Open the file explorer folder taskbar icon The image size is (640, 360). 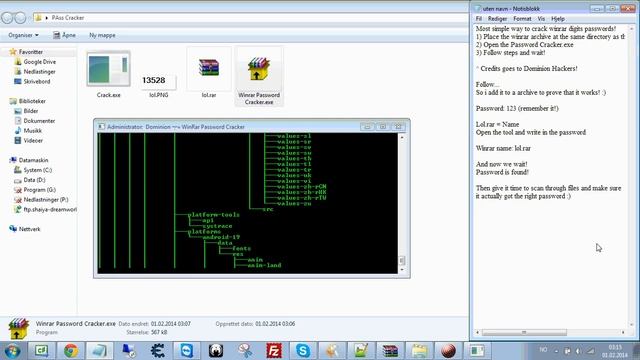(x=419, y=351)
